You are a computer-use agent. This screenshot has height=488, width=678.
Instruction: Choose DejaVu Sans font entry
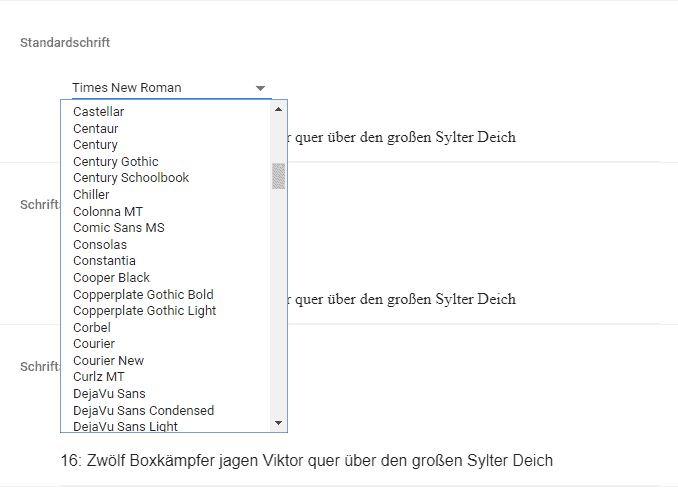166,394
